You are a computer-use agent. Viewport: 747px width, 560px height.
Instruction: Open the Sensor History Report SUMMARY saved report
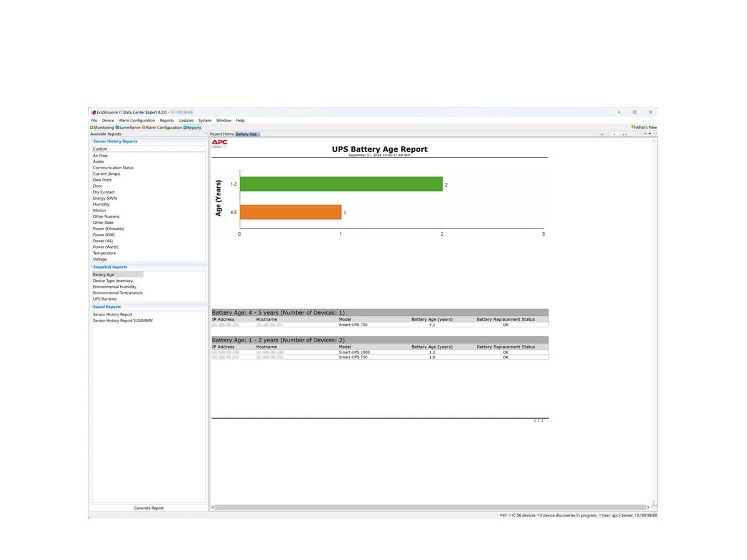[123, 320]
